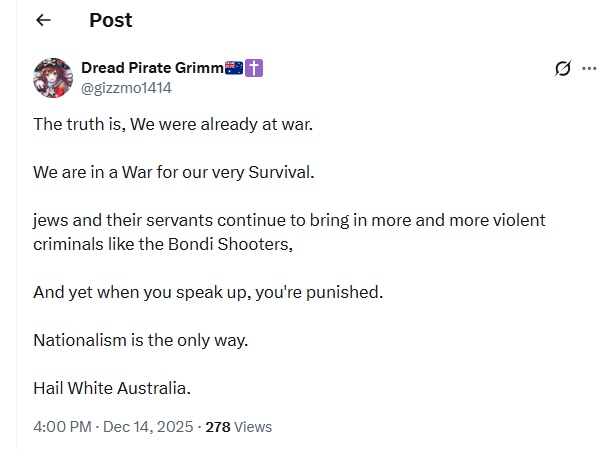Click the purple cross emoji badge
This screenshot has width=615, height=449.
pyautogui.click(x=254, y=68)
